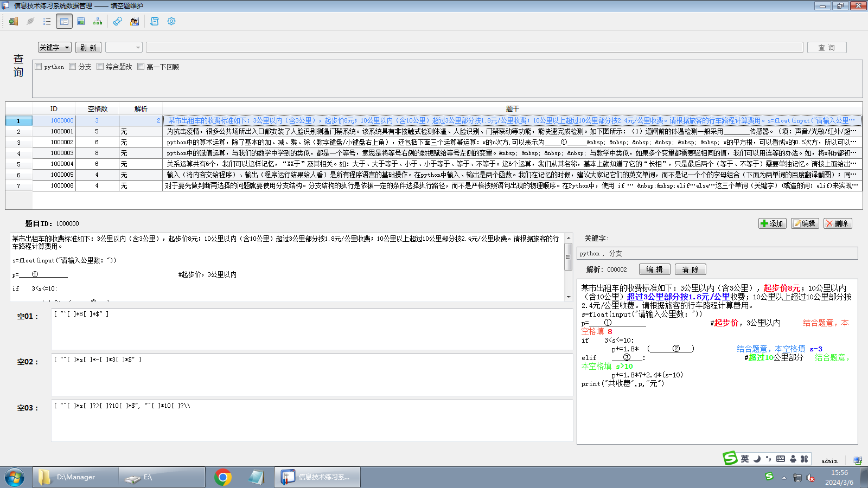The width and height of the screenshot is (868, 488).
Task: Select question row with ID 1000003
Action: 62,153
